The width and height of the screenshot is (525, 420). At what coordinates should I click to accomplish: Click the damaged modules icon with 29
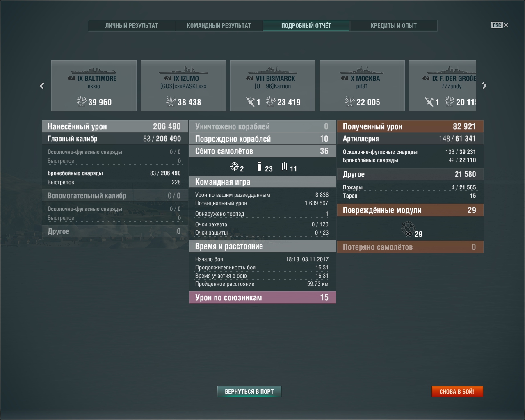pyautogui.click(x=408, y=229)
